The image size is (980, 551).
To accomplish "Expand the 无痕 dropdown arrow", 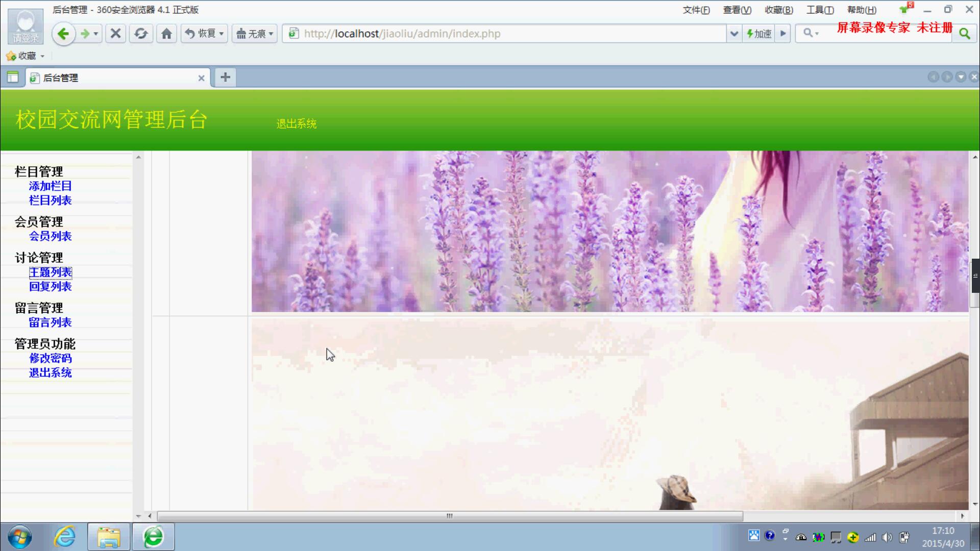I will tap(271, 34).
